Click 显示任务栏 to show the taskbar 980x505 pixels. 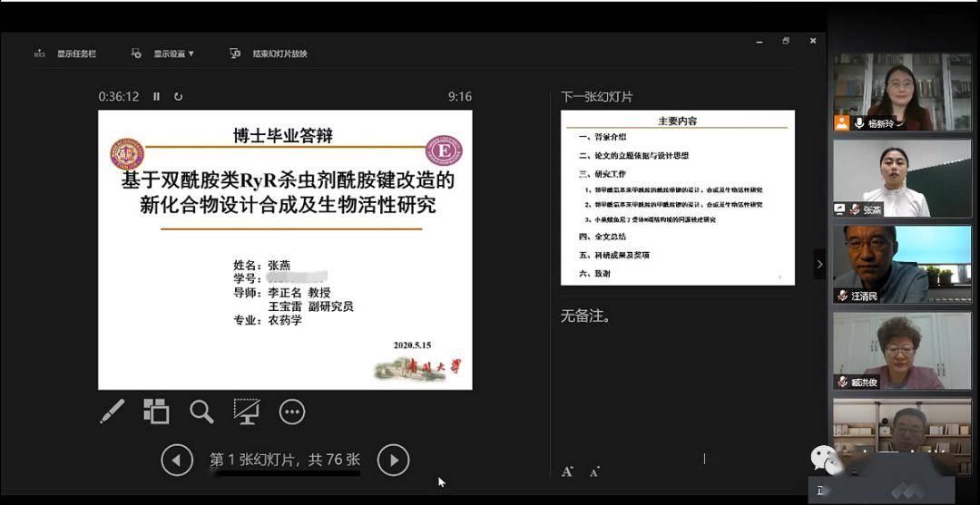pos(65,53)
